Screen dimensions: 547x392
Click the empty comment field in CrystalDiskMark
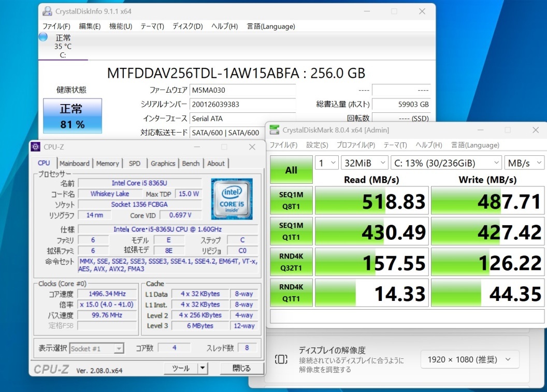point(407,316)
